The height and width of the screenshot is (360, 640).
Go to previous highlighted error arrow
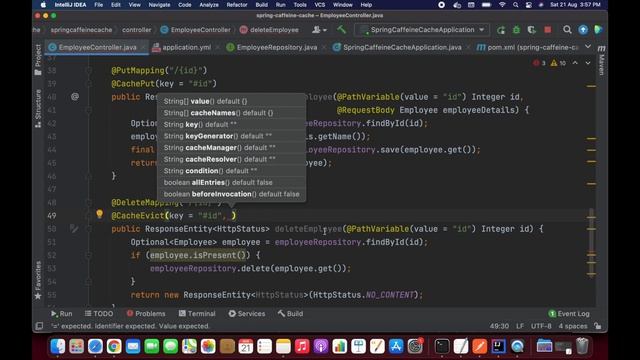click(x=575, y=63)
